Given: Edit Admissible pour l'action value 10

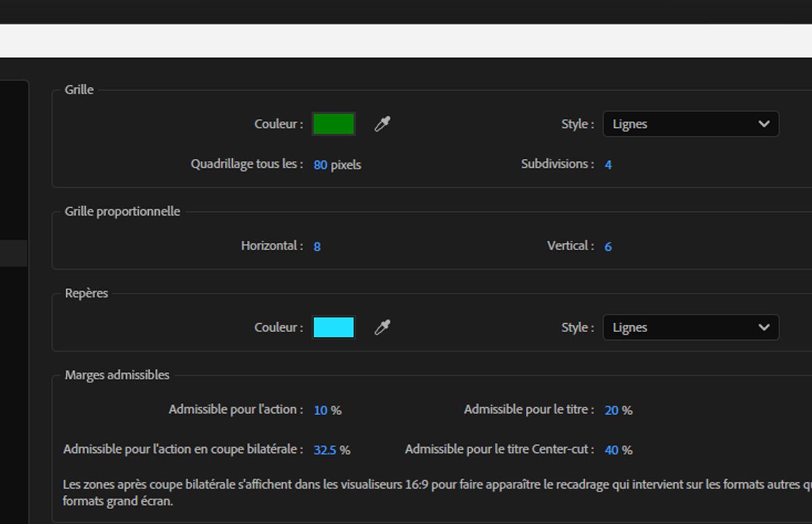Looking at the screenshot, I should [x=321, y=410].
